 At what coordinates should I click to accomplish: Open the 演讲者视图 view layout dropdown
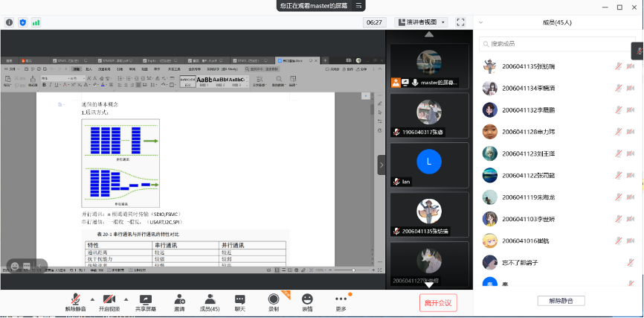(421, 22)
